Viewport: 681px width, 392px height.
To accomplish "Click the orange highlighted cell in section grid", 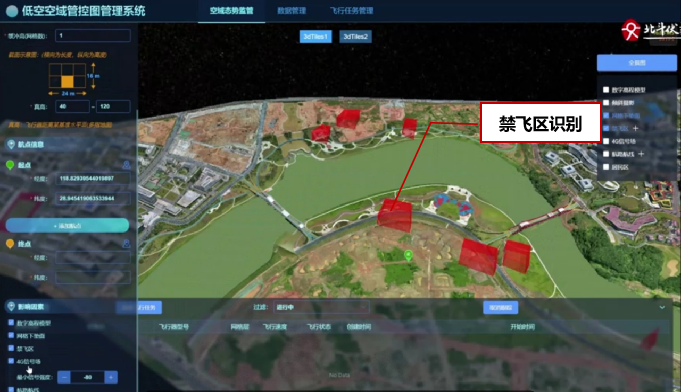I will point(67,82).
